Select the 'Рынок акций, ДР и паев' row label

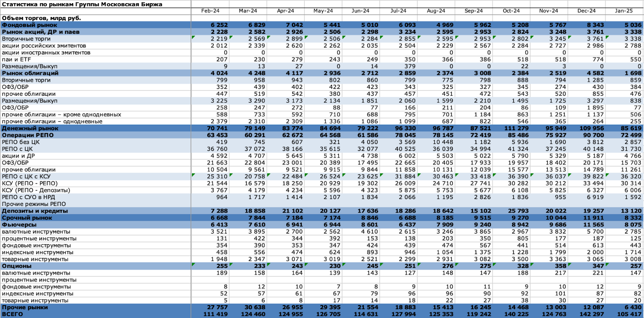pyautogui.click(x=41, y=32)
